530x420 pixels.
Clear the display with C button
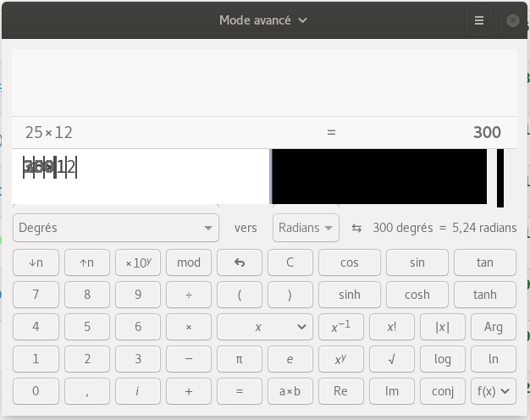[290, 262]
